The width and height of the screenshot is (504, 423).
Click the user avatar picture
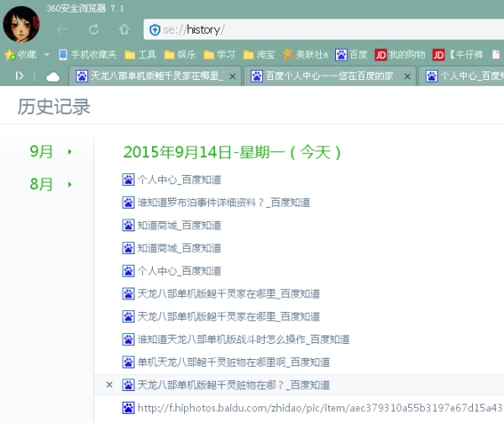click(21, 24)
